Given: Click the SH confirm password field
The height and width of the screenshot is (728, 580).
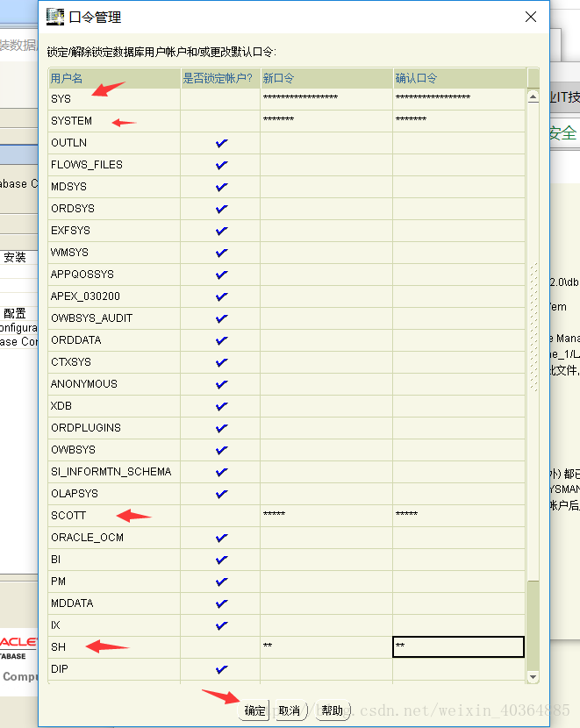Looking at the screenshot, I should point(459,647).
